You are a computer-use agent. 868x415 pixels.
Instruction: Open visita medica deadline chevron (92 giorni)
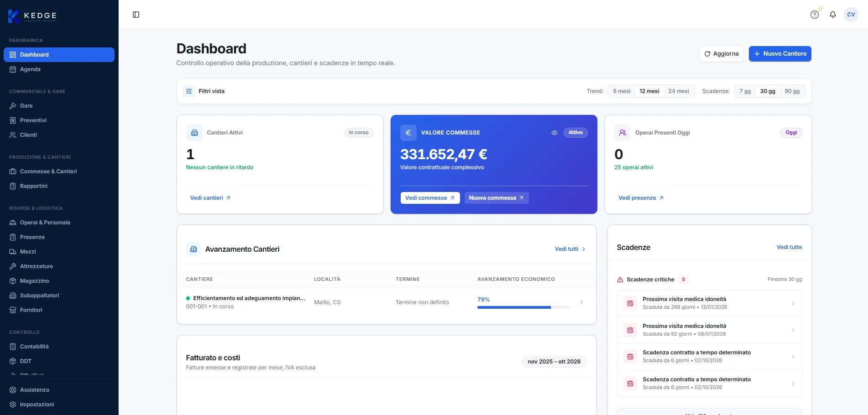click(x=793, y=330)
